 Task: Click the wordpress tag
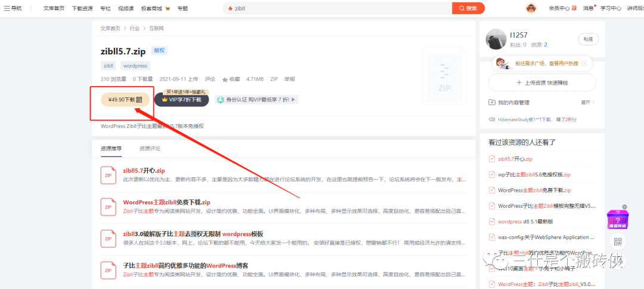[135, 65]
